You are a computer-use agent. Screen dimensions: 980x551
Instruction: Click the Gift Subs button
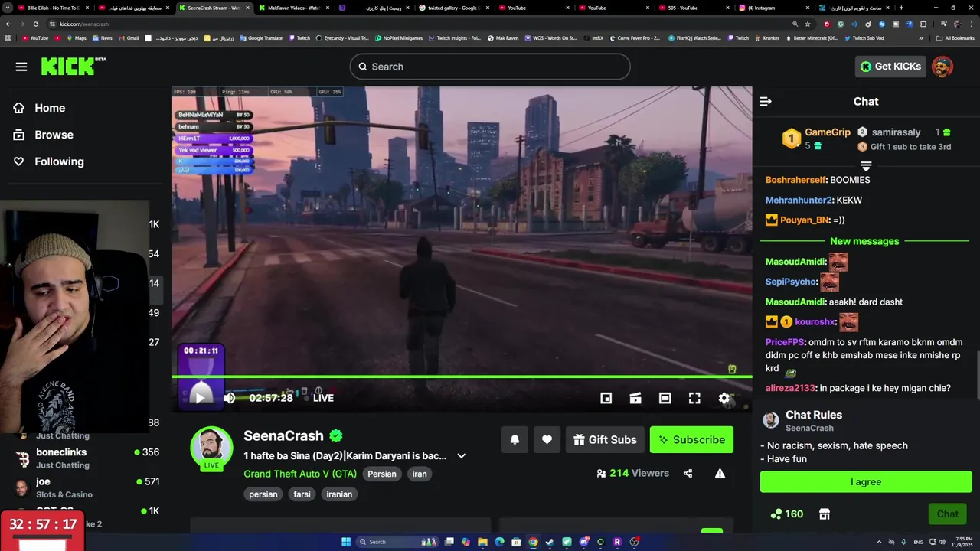605,439
